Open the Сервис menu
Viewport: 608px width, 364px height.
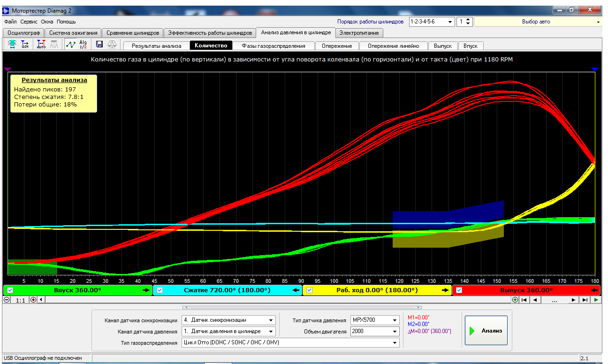click(x=30, y=22)
